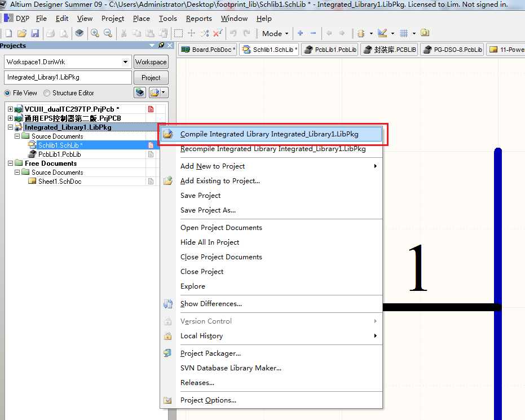Click the Copy toolbar icon

click(136, 33)
